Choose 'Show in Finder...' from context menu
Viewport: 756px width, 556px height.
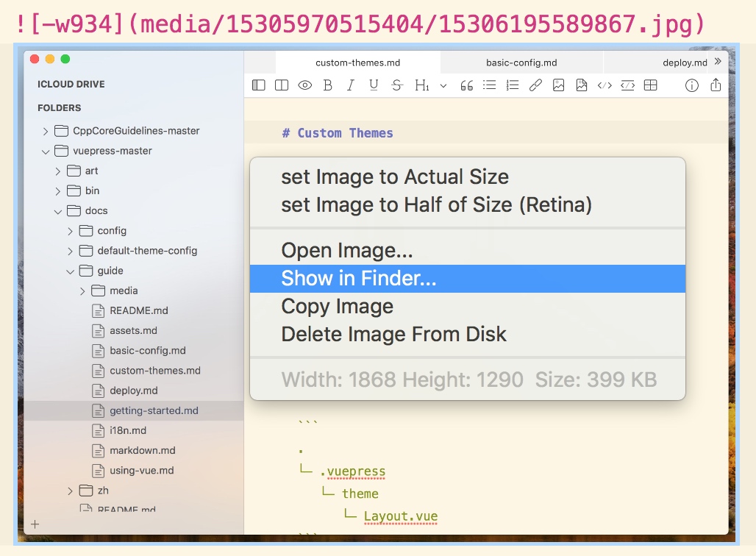(x=467, y=279)
